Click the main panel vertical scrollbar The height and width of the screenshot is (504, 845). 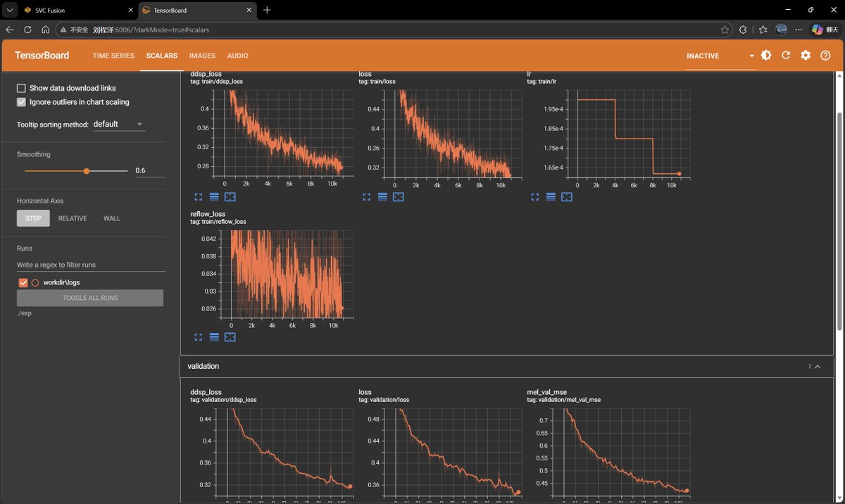pos(839,222)
